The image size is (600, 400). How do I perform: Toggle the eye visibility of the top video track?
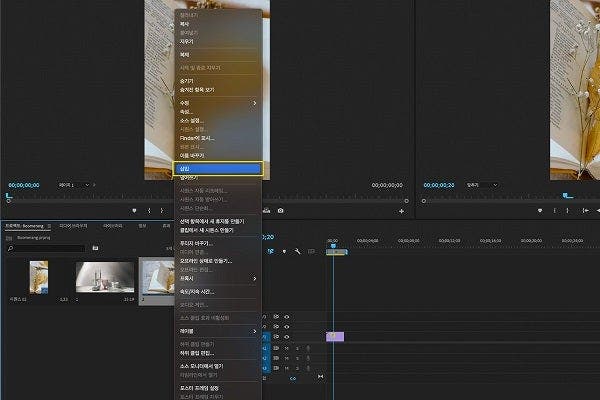pyautogui.click(x=287, y=316)
